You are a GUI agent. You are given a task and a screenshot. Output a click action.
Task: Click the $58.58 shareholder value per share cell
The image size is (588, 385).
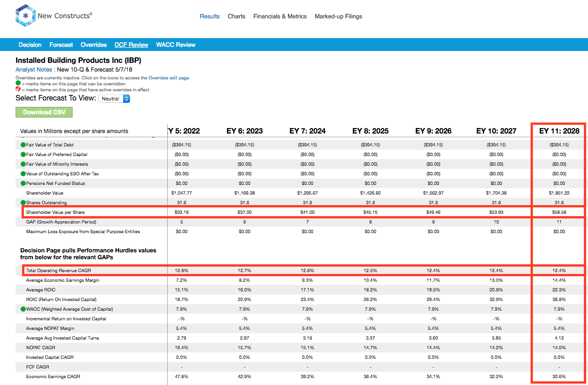pos(559,212)
